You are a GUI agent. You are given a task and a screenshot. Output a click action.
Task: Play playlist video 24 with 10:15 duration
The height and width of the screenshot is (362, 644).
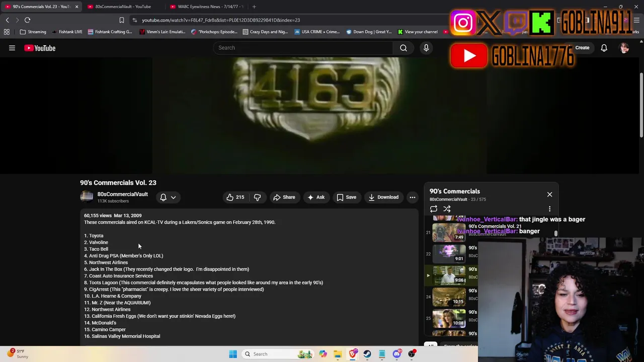pyautogui.click(x=449, y=297)
